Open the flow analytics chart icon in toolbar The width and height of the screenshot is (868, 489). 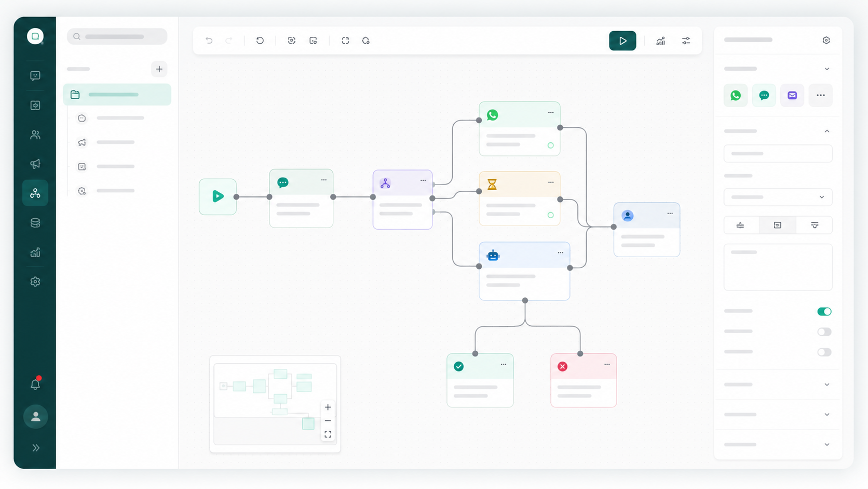click(660, 41)
